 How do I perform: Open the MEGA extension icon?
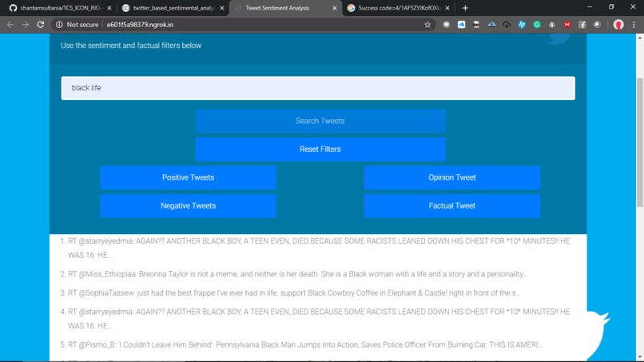pos(566,25)
